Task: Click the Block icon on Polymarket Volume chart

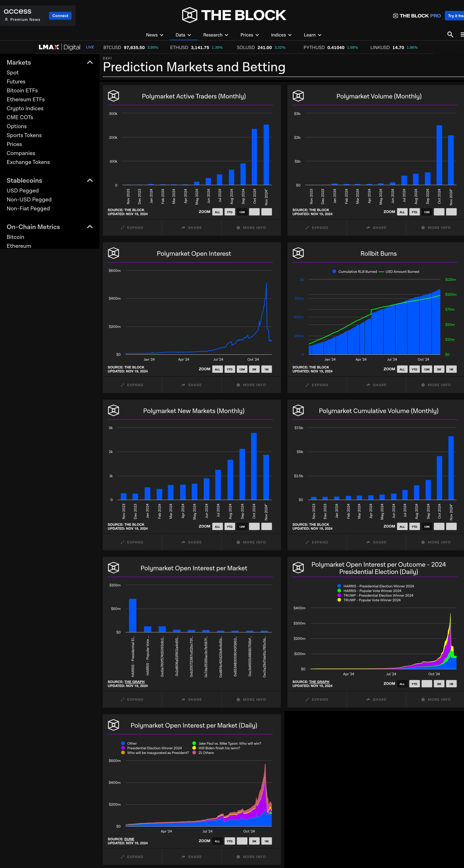Action: (x=298, y=96)
